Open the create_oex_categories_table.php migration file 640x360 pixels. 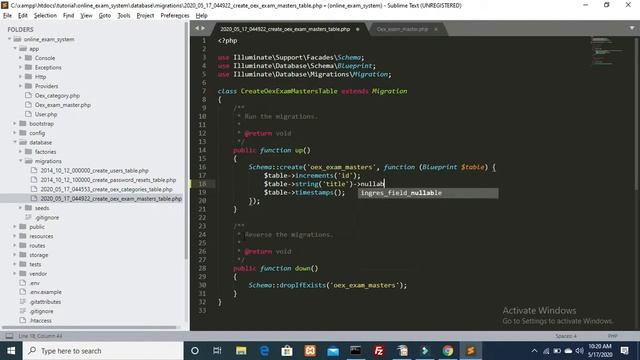pos(106,189)
